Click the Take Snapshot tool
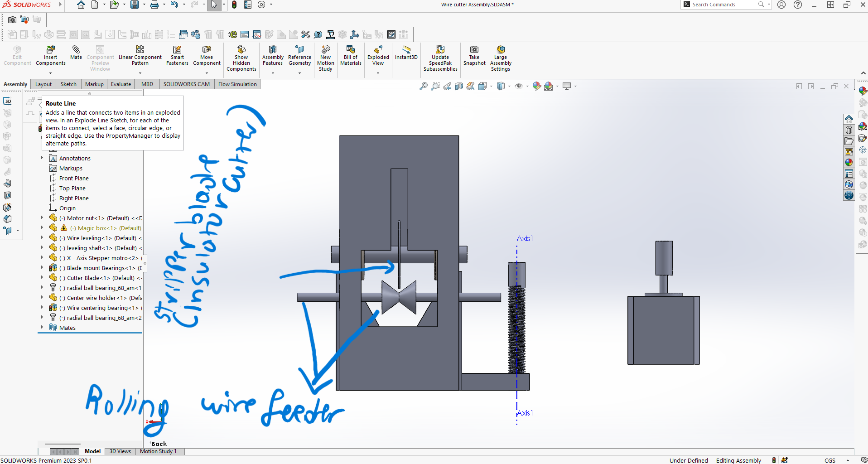This screenshot has width=868, height=464. pos(474,56)
